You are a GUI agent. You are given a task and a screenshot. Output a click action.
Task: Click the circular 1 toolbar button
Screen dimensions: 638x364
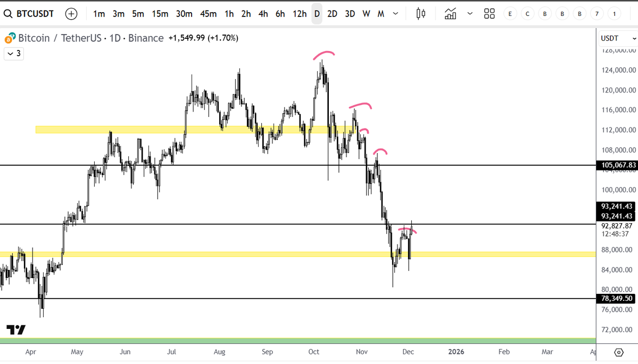click(615, 14)
